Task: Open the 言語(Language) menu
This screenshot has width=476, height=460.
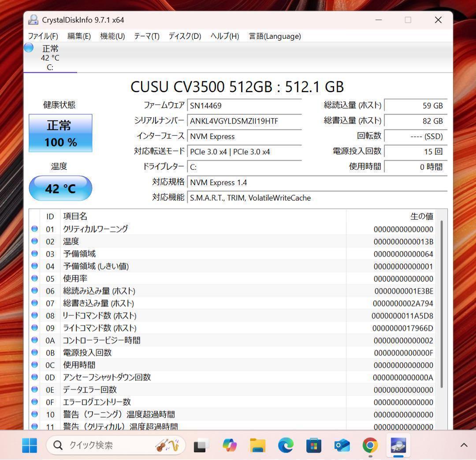Action: point(275,36)
